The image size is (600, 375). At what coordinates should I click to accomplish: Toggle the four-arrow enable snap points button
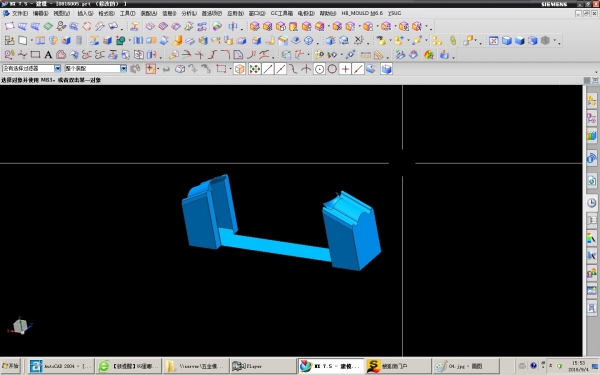pyautogui.click(x=254, y=69)
